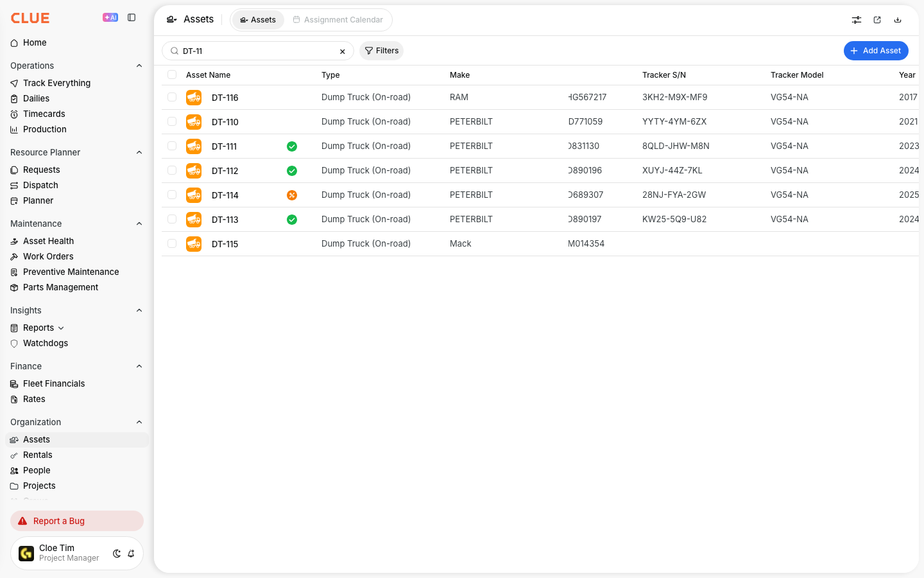Check the DT-111 row checkbox
Image resolution: width=924 pixels, height=578 pixels.
pyautogui.click(x=172, y=146)
